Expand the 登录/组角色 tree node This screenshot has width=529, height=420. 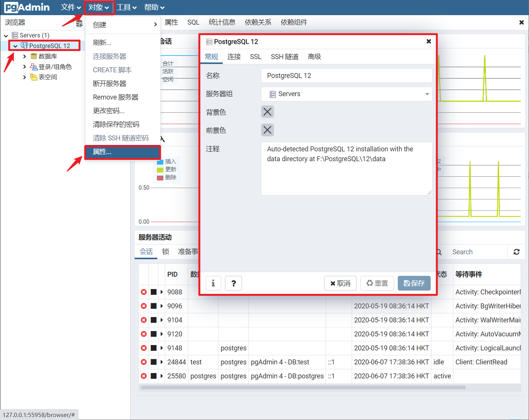click(25, 67)
